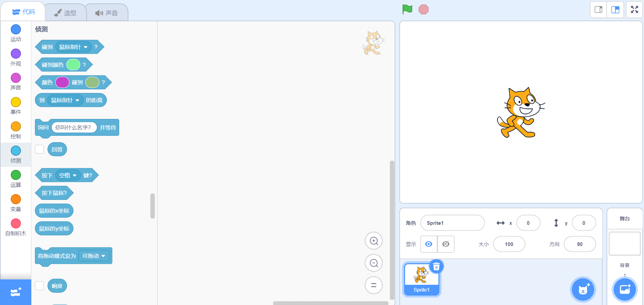This screenshot has width=644, height=305.
Task: Edit the sprite name field Sprite1
Action: (x=453, y=223)
